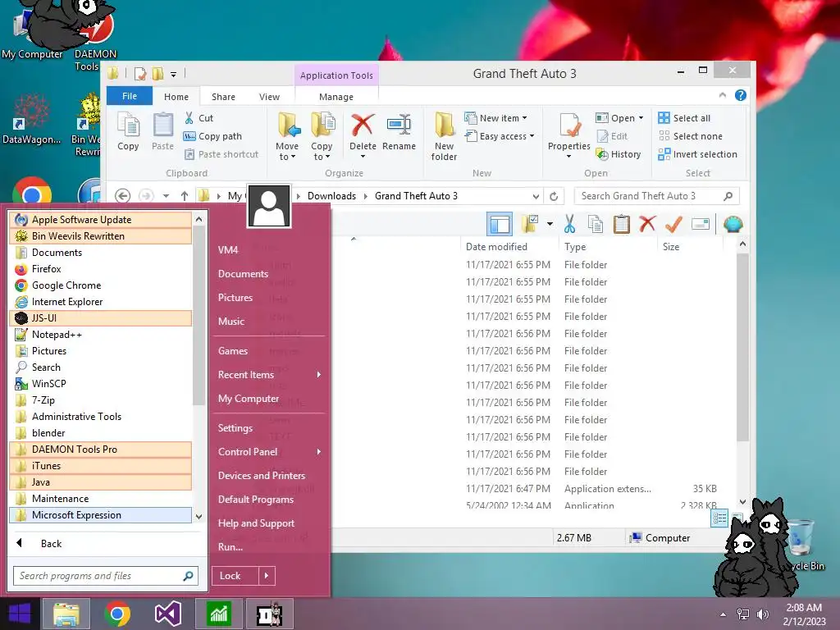Screen dimensions: 840x630
Task: Click the Lock button
Action: pos(235,576)
